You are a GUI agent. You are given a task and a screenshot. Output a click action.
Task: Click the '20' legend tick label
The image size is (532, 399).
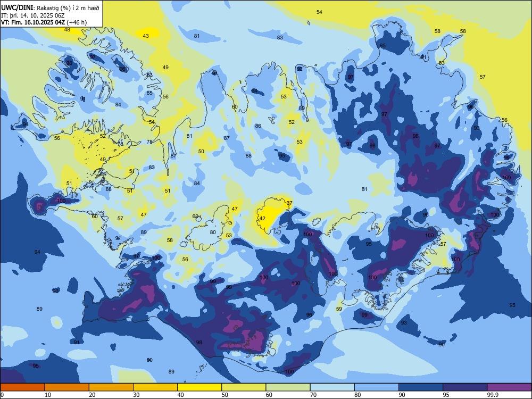[x=92, y=395]
